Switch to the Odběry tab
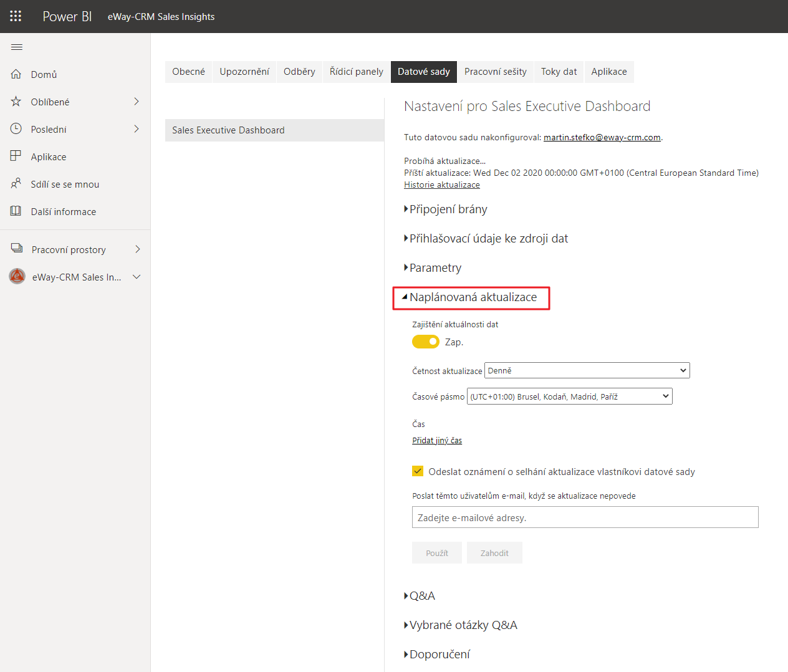 pos(299,72)
